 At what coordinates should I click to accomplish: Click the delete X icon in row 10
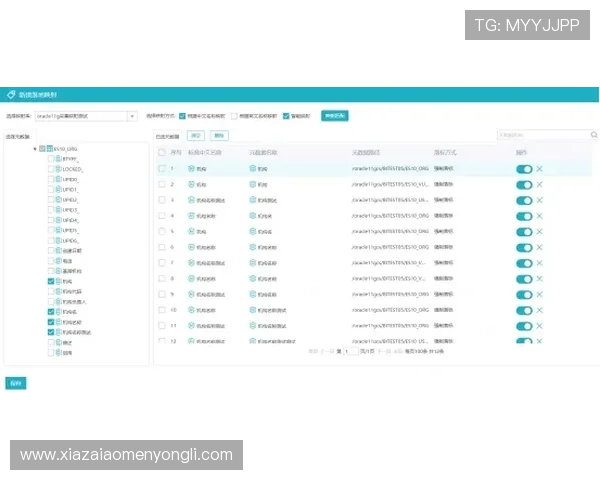pyautogui.click(x=540, y=310)
